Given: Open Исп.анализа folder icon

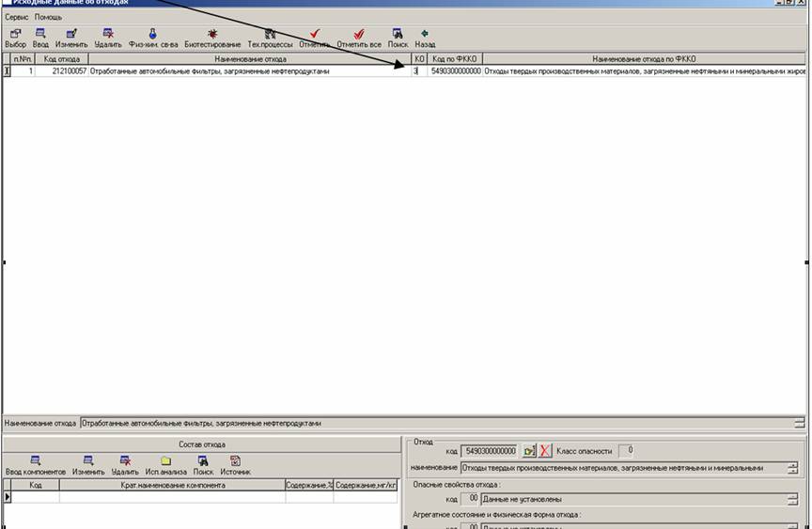Looking at the screenshot, I should (x=165, y=460).
